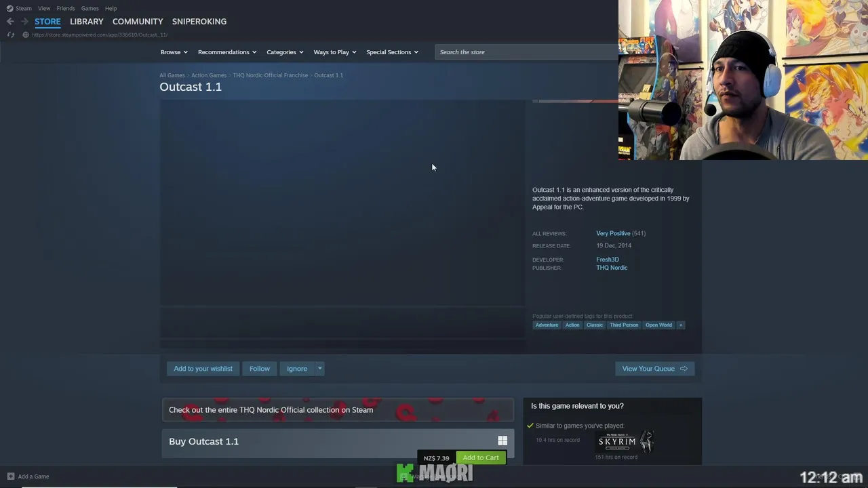Expand the Recommendations dropdown
Screen dimensions: 868x488
pyautogui.click(x=227, y=52)
